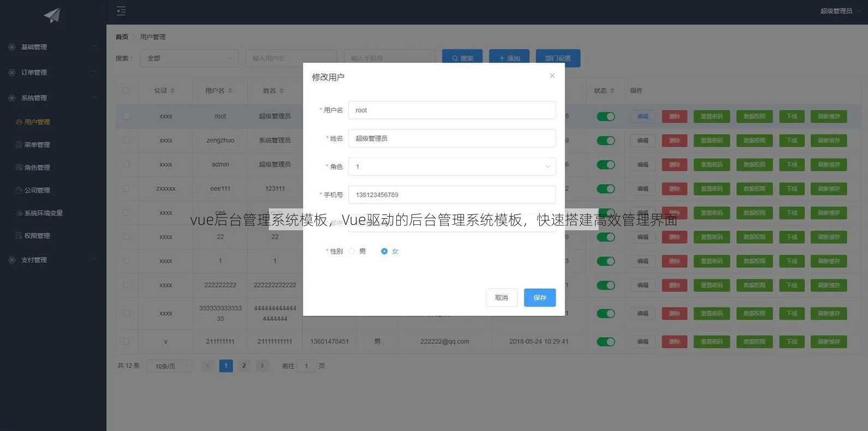Collapse the 系统管理 menu

[53, 98]
